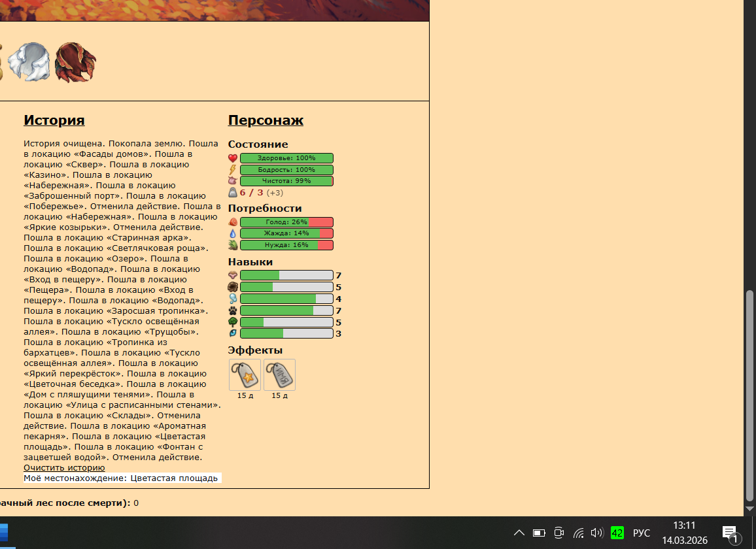Screen dimensions: 756x549
Task: Open the notification center icon
Action: click(x=730, y=533)
